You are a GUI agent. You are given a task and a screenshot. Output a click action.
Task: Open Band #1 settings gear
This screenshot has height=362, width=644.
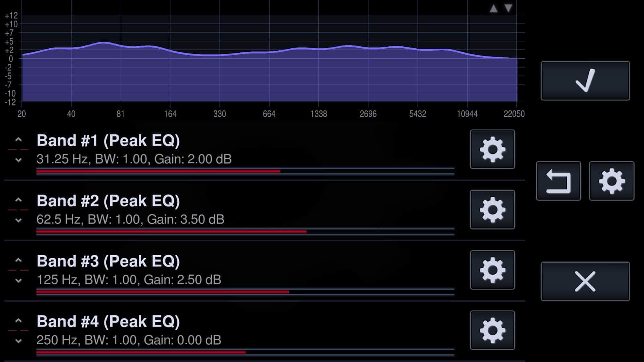point(492,149)
